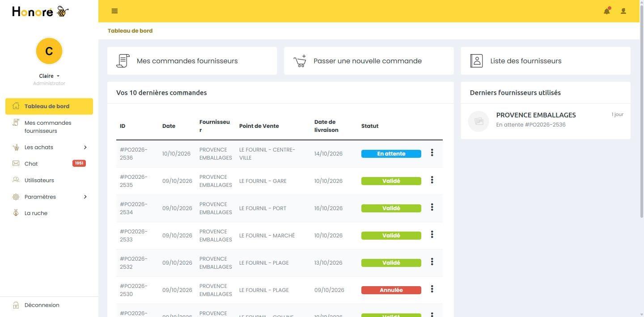Screen dimensions: 644x317
Task: Go to Tableau de bord in sidebar
Action: (49, 106)
